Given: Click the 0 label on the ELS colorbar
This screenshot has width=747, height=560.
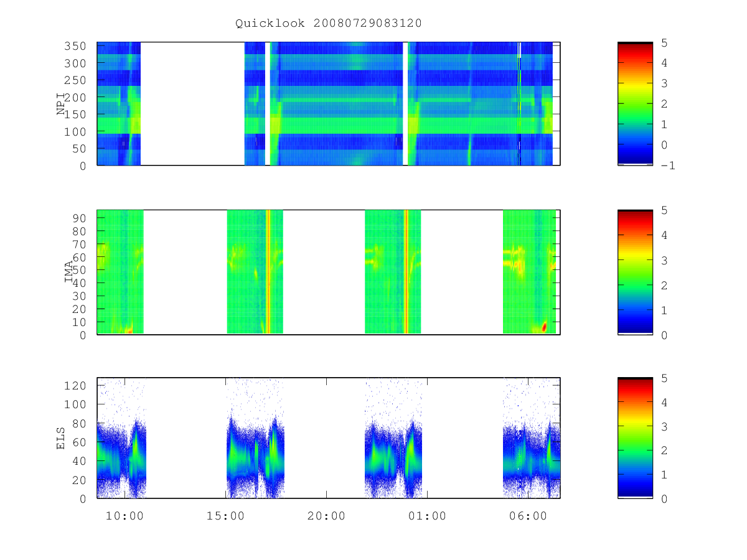Looking at the screenshot, I should coord(665,498).
